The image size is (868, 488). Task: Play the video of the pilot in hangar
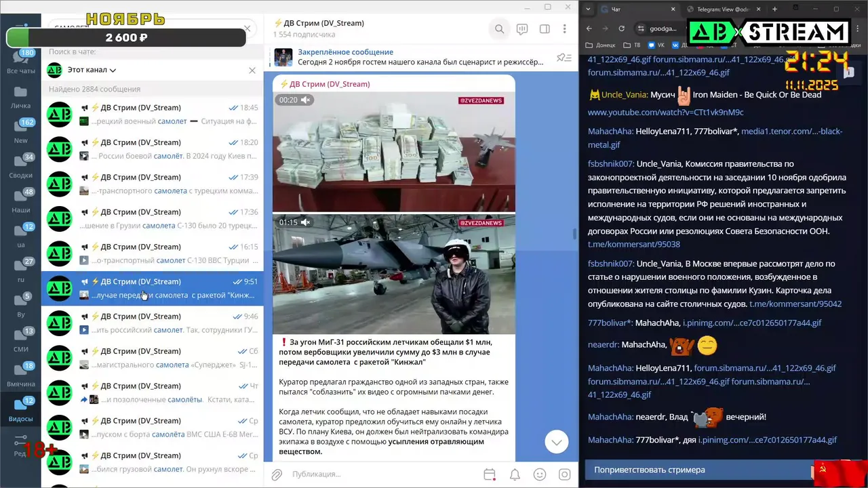tap(394, 274)
